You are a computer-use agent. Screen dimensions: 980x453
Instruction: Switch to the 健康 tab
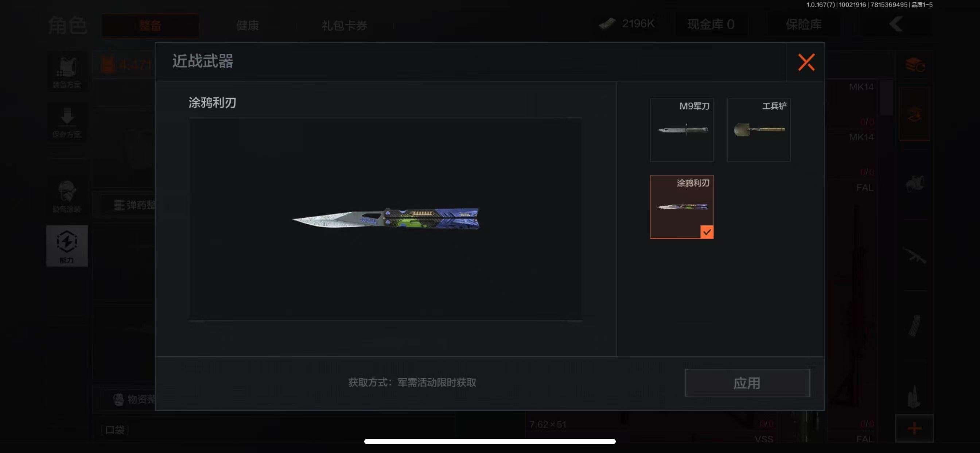247,25
